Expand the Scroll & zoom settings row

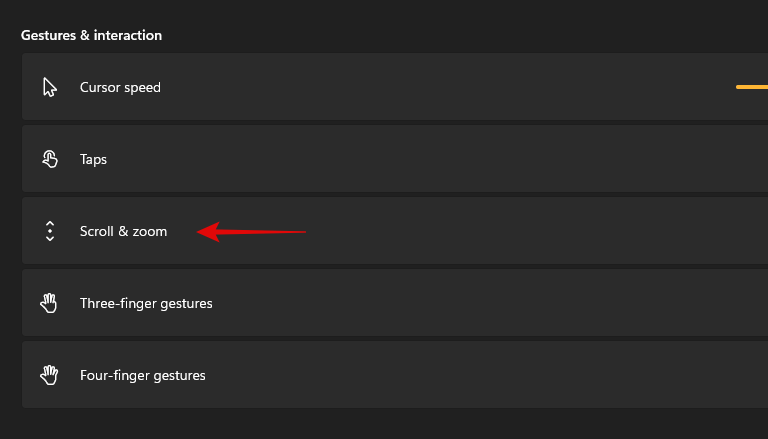tap(450, 231)
